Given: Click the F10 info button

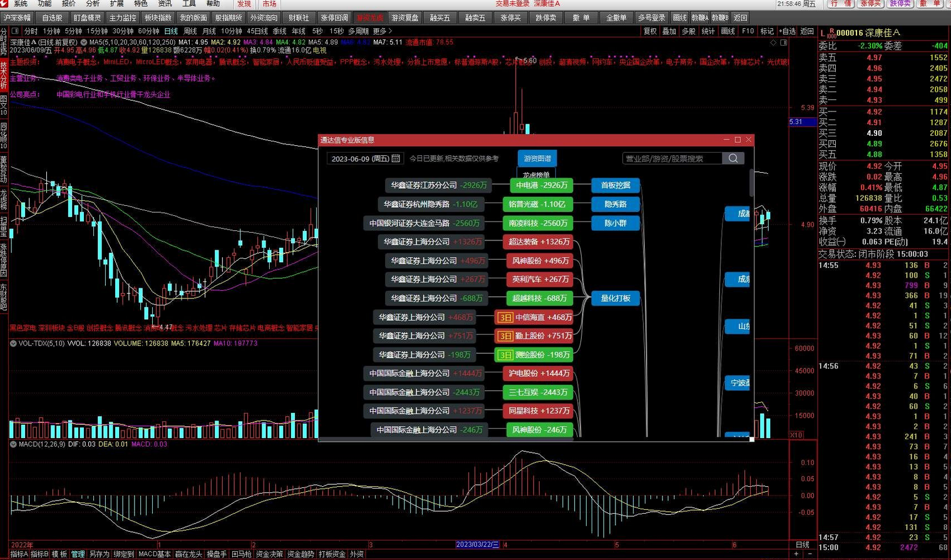Looking at the screenshot, I should [748, 31].
